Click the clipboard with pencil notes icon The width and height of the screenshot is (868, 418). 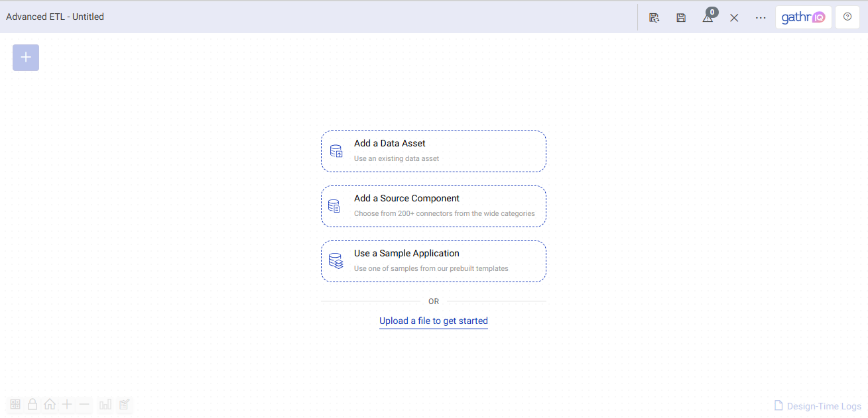[124, 404]
